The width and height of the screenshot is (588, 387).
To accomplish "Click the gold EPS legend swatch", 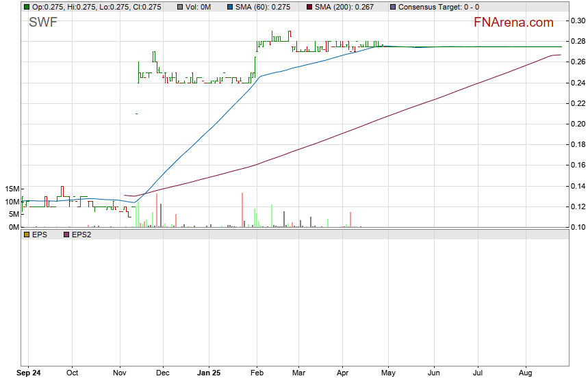I will [x=26, y=235].
